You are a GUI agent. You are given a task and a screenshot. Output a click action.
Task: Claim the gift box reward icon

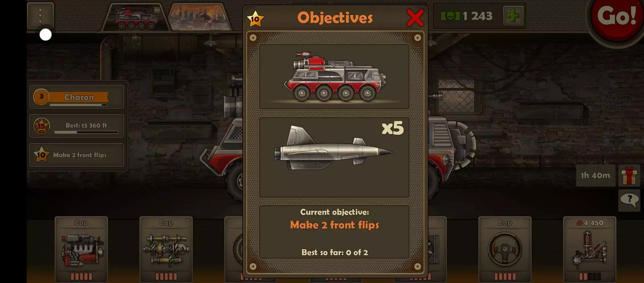pos(629,175)
